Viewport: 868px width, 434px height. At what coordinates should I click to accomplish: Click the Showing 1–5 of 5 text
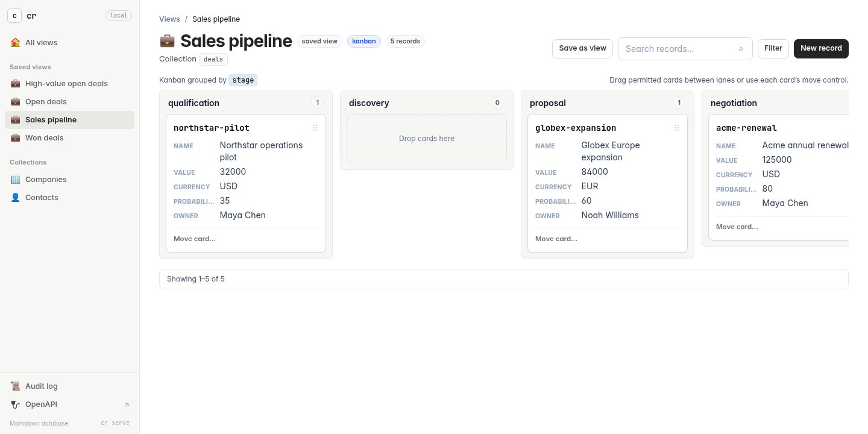196,279
